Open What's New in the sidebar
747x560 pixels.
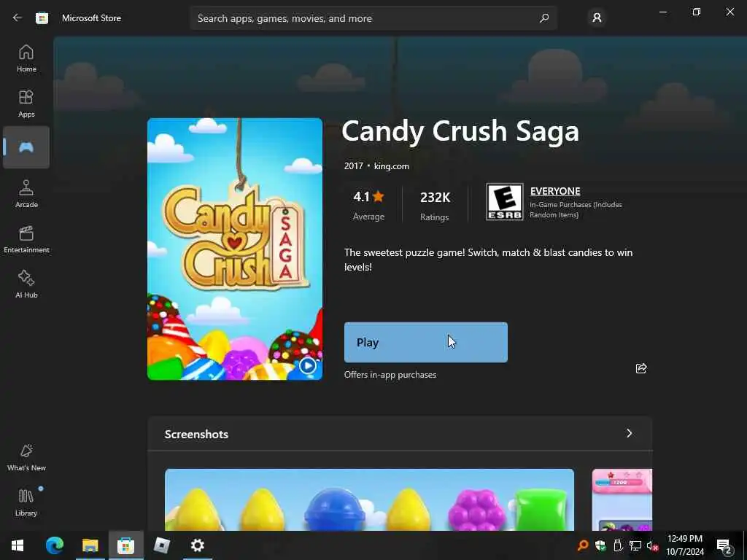point(26,458)
